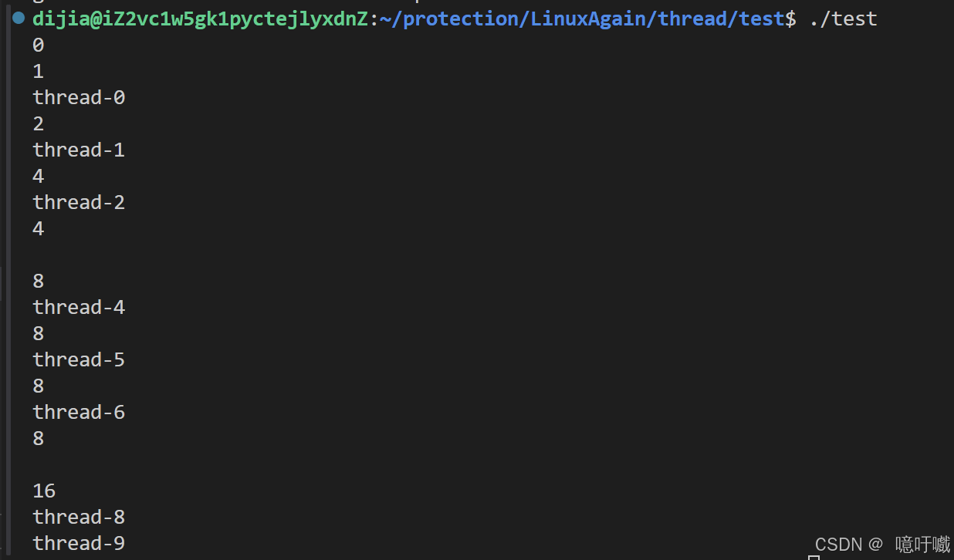Click the ./test command text
The image size is (954, 560).
point(843,19)
